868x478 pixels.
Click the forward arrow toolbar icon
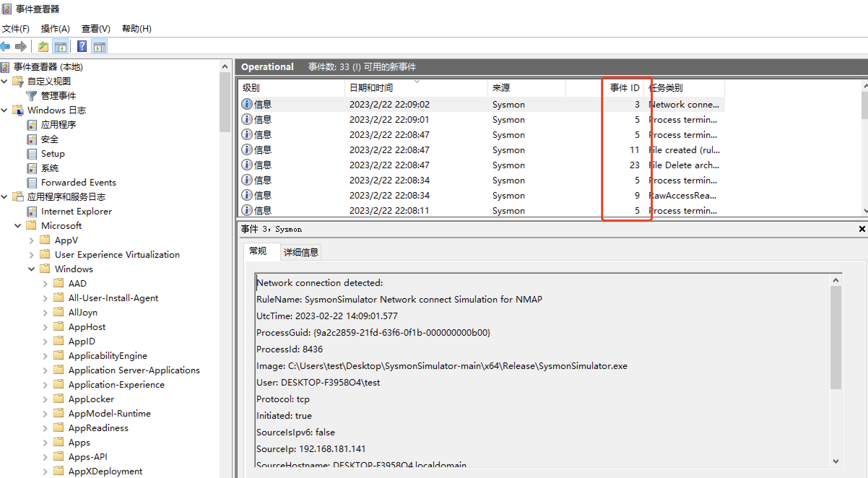click(x=21, y=47)
